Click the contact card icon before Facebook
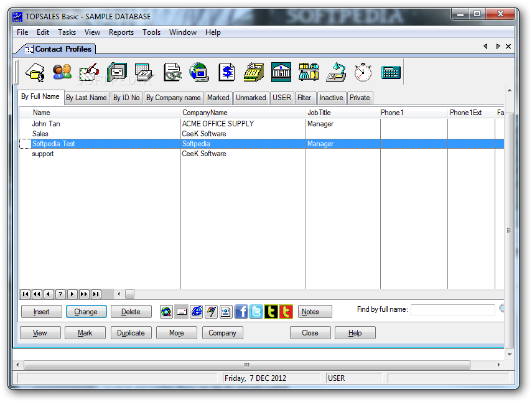This screenshot has width=532, height=402. [226, 311]
